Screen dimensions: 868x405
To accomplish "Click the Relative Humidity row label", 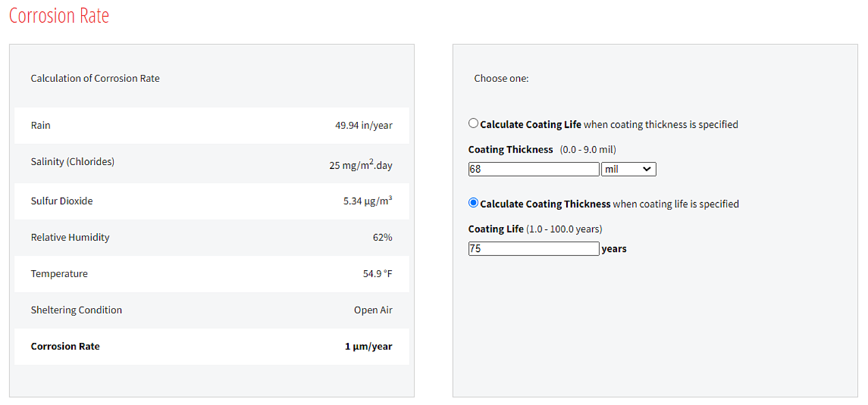I will point(70,237).
